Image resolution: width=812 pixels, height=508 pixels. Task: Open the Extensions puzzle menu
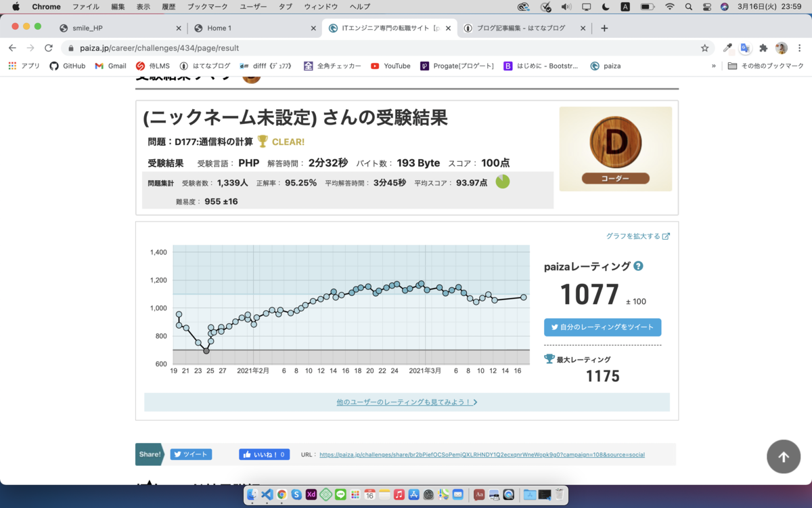pyautogui.click(x=763, y=48)
